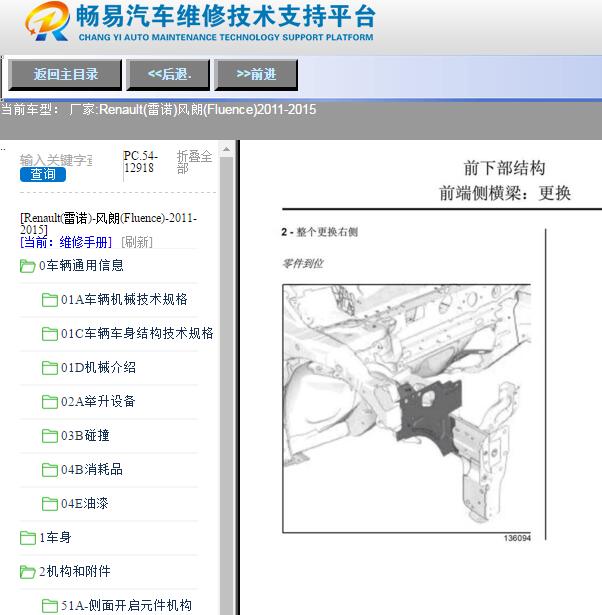Click folder icon beside 04E油漆
602x615 pixels.
click(x=50, y=504)
